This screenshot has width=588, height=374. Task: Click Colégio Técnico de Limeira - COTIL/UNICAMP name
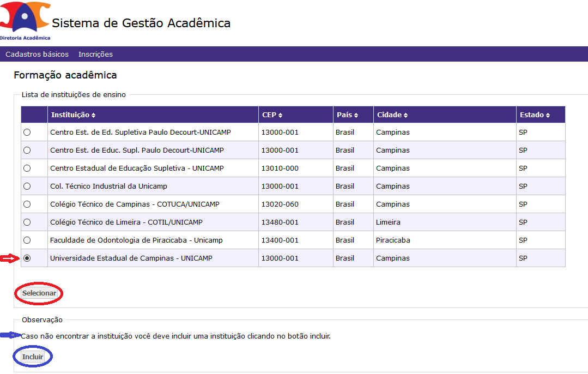click(126, 222)
